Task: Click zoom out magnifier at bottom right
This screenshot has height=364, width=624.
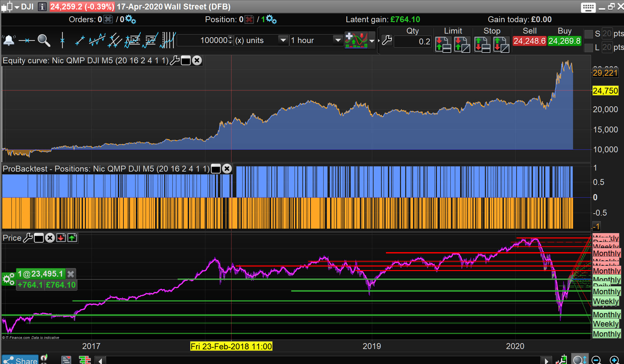Action: click(x=596, y=360)
